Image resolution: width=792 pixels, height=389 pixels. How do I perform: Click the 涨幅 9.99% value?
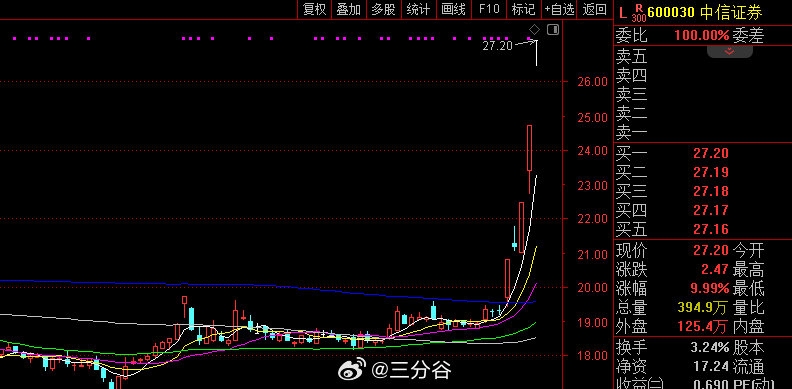click(710, 288)
